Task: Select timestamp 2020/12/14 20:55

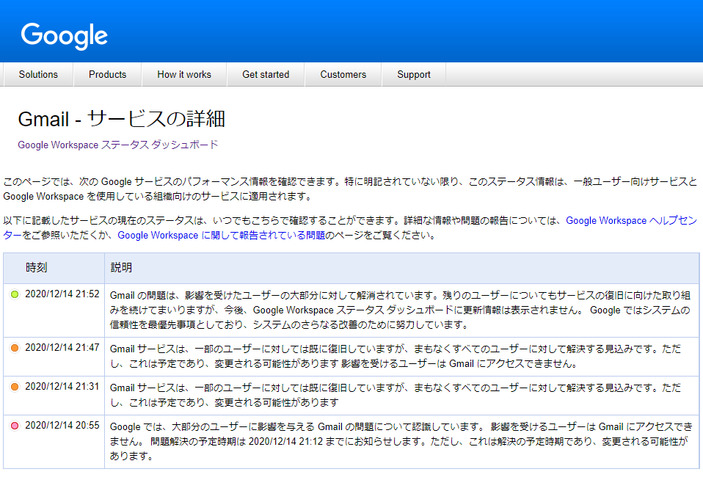Action: click(62, 425)
